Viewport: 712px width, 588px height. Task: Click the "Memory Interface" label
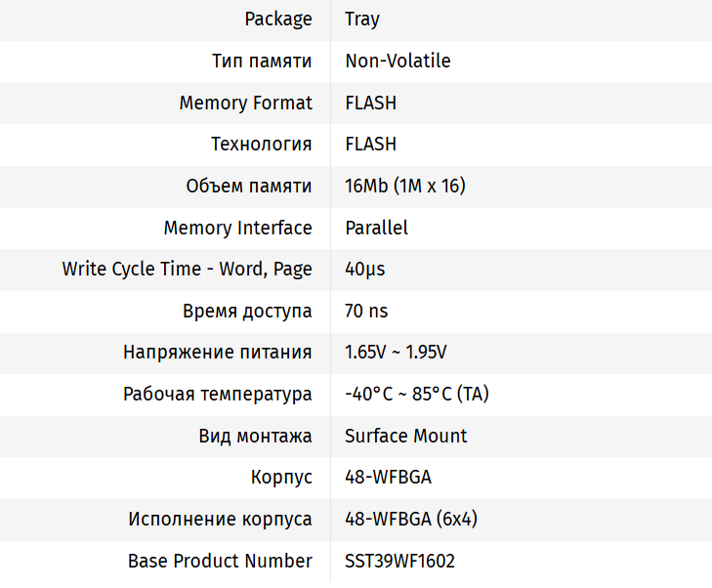[x=237, y=228]
